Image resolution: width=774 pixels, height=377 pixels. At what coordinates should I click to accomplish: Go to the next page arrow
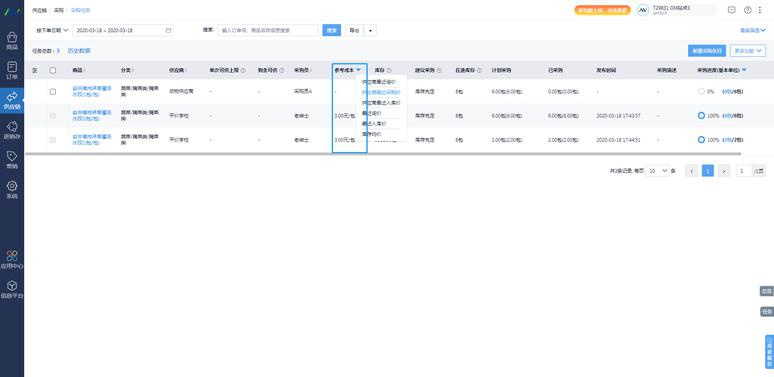pyautogui.click(x=724, y=171)
